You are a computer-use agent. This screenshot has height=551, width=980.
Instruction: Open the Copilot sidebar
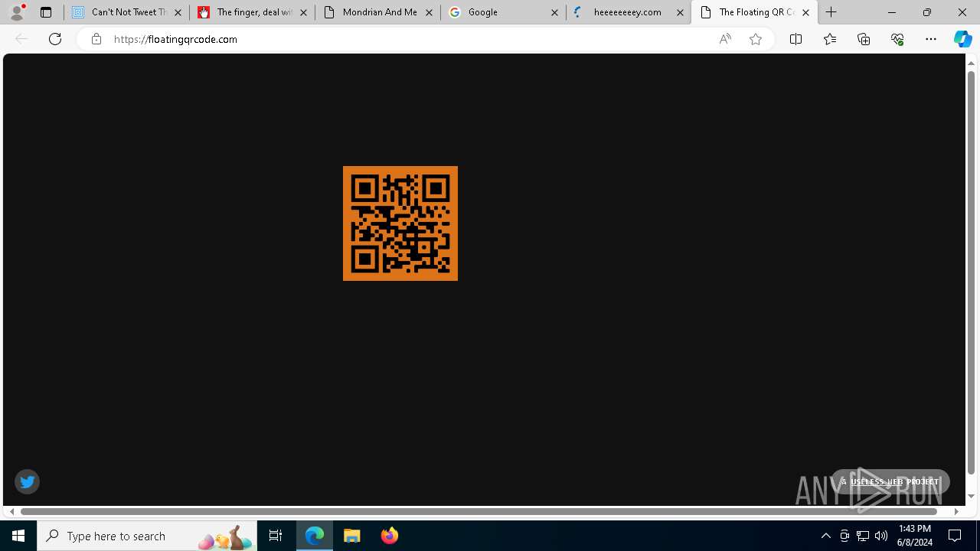(963, 39)
